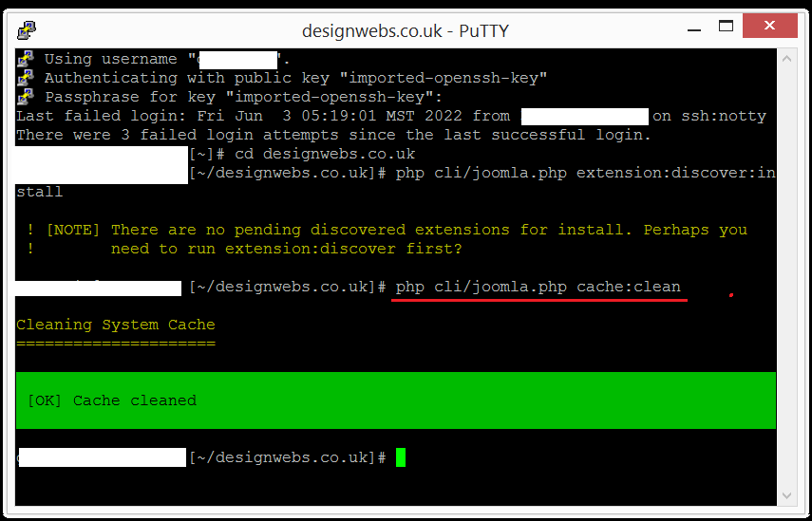Click the yellow "[NOTE]" label
Image resolution: width=812 pixels, height=521 pixels.
[x=73, y=230]
